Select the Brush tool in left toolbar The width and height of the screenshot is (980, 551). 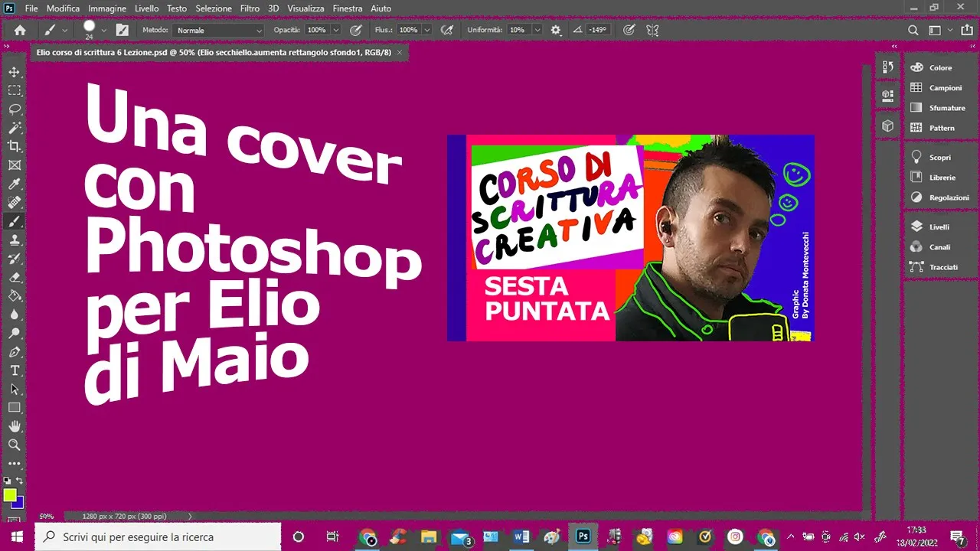[15, 221]
